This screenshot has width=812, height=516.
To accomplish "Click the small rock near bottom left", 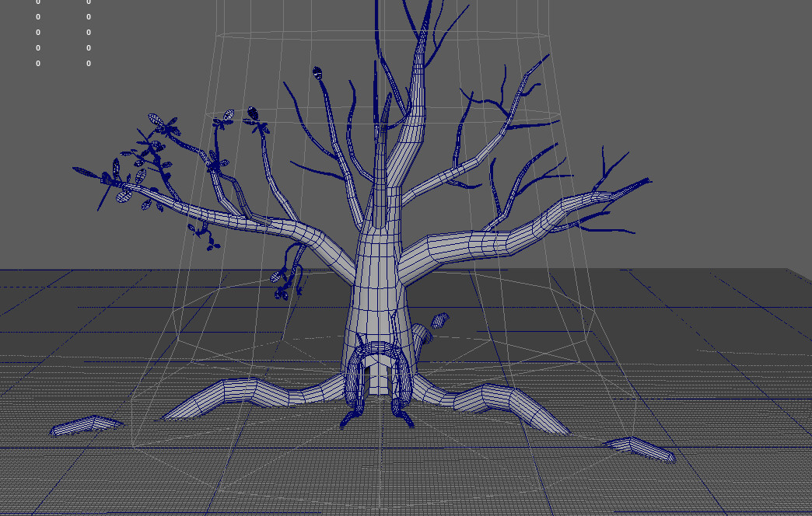I will point(86,427).
